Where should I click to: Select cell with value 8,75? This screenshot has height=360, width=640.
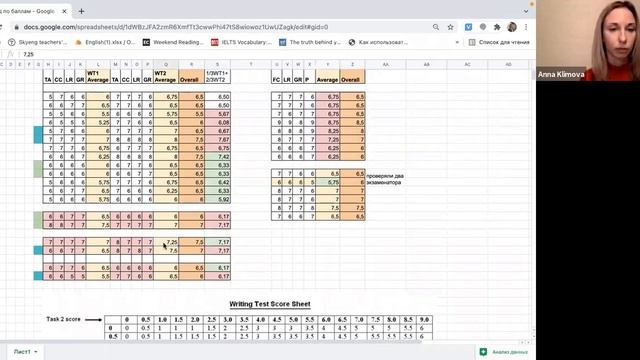327,122
